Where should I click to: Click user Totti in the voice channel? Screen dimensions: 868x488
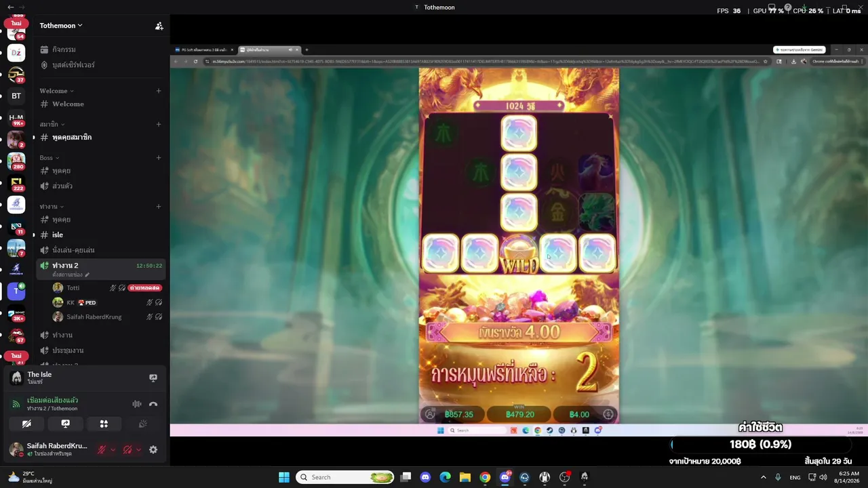pyautogui.click(x=73, y=288)
